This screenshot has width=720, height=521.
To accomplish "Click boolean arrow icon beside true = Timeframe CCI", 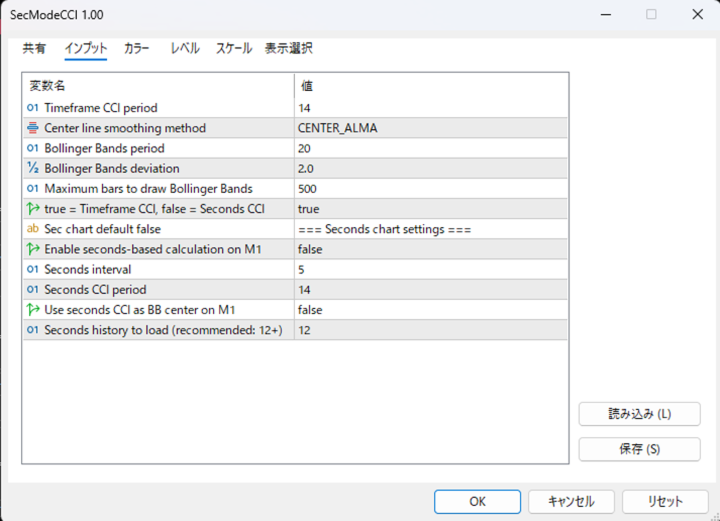I will [33, 209].
